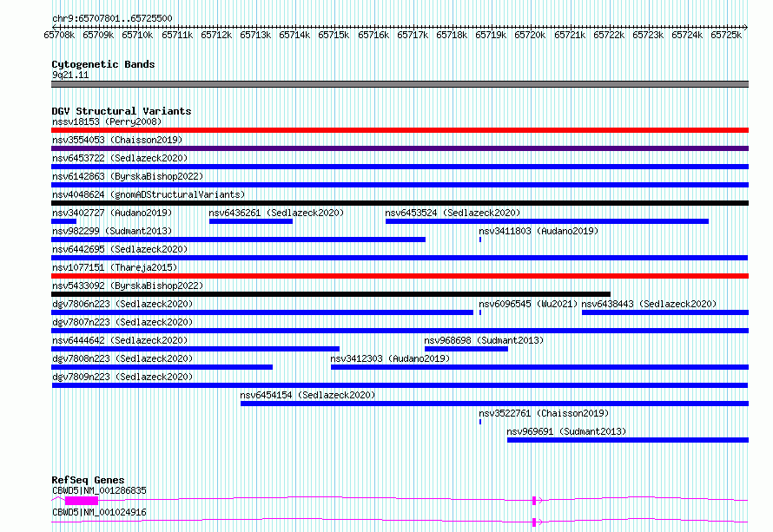Click the chr9:65707801..65725500 region label

click(112, 18)
